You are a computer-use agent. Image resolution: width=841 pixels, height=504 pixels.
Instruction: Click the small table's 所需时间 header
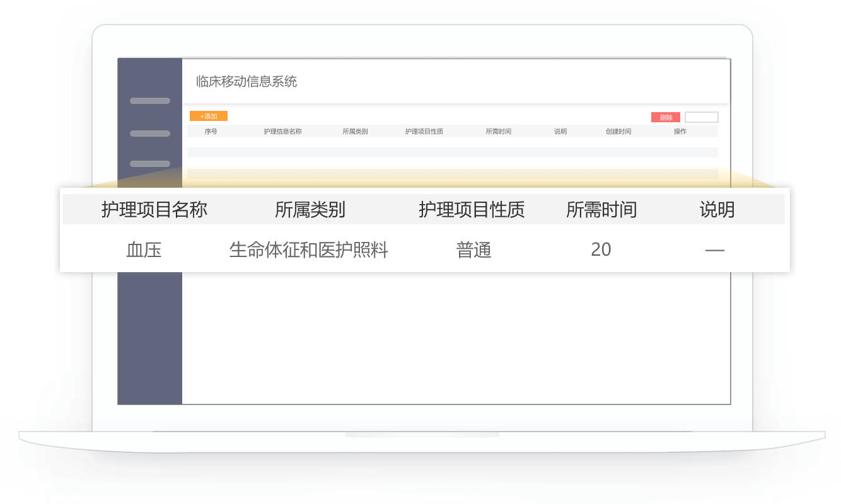coord(498,132)
